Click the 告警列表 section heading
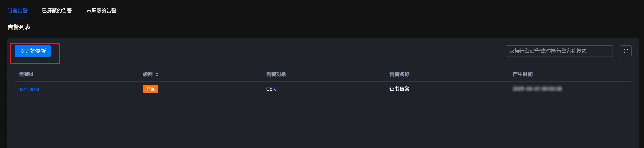Image resolution: width=644 pixels, height=148 pixels. pyautogui.click(x=19, y=27)
